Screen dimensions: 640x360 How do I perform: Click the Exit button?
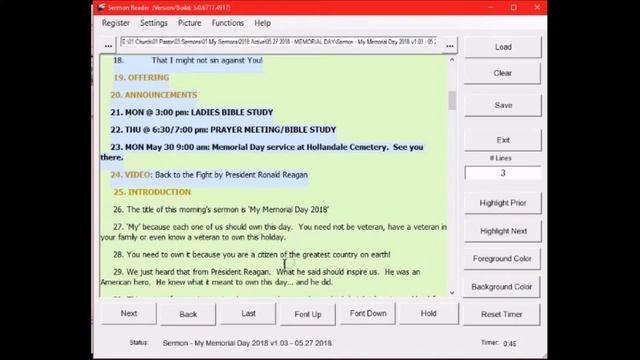coord(503,140)
